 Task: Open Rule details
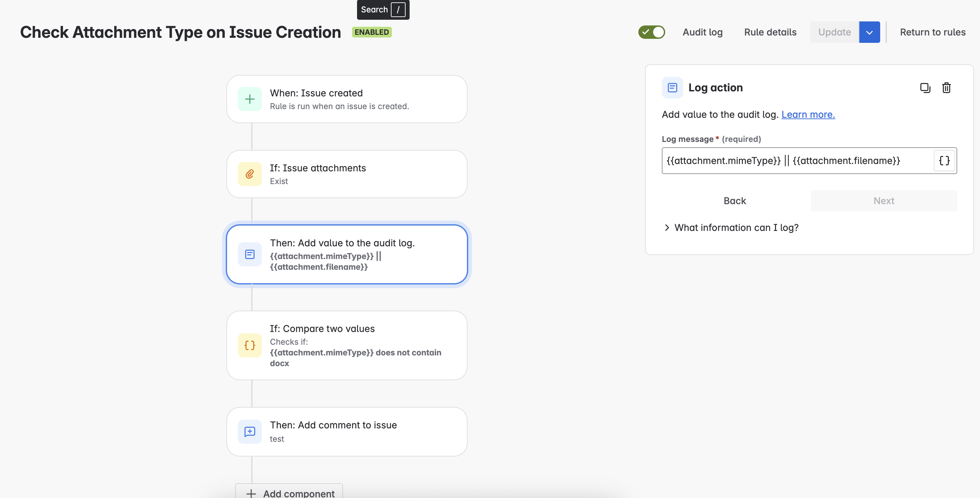coord(770,32)
